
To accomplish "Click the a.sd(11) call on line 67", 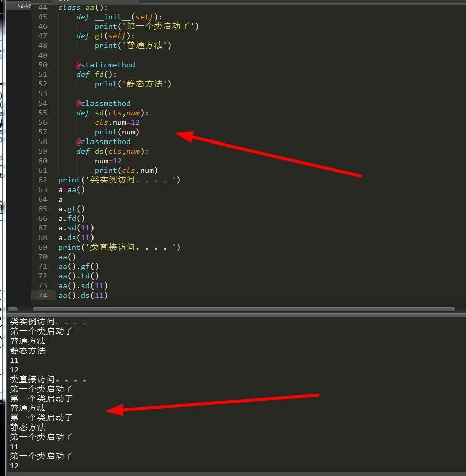I will (76, 228).
